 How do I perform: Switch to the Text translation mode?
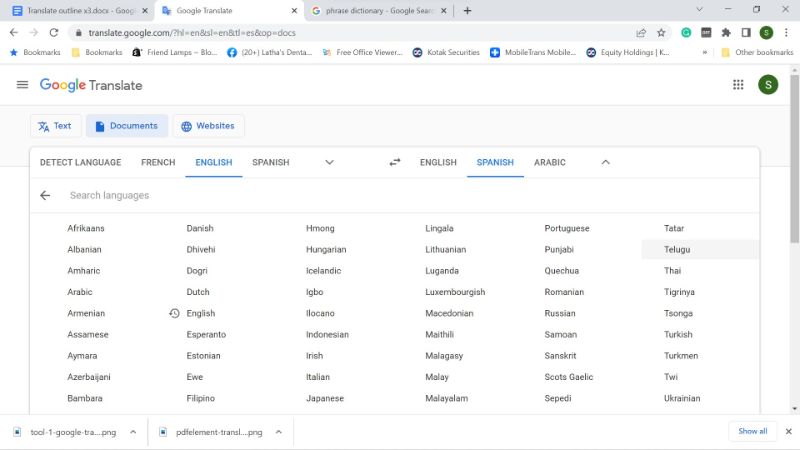coord(56,126)
